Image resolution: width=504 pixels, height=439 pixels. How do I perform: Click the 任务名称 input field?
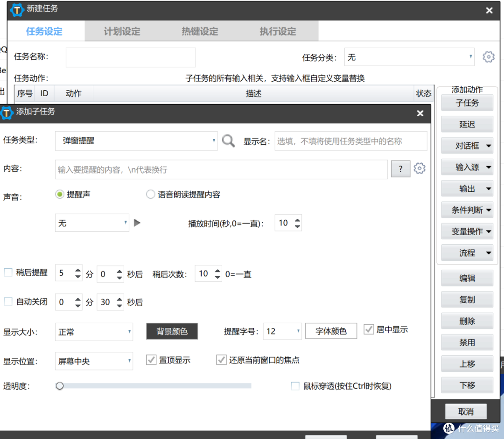(x=131, y=57)
